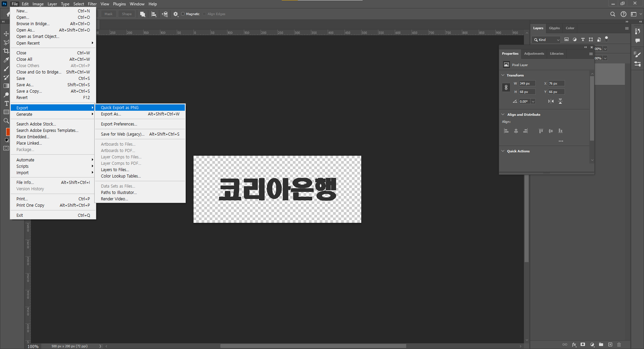Toggle Quick Mask mode icon
Image resolution: width=644 pixels, height=349 pixels.
coord(6,148)
